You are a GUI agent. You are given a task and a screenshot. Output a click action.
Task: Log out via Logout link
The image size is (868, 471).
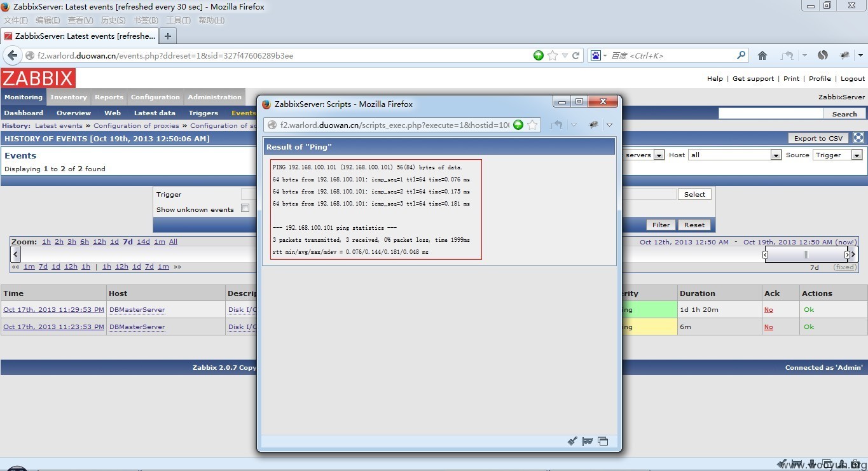click(x=853, y=78)
